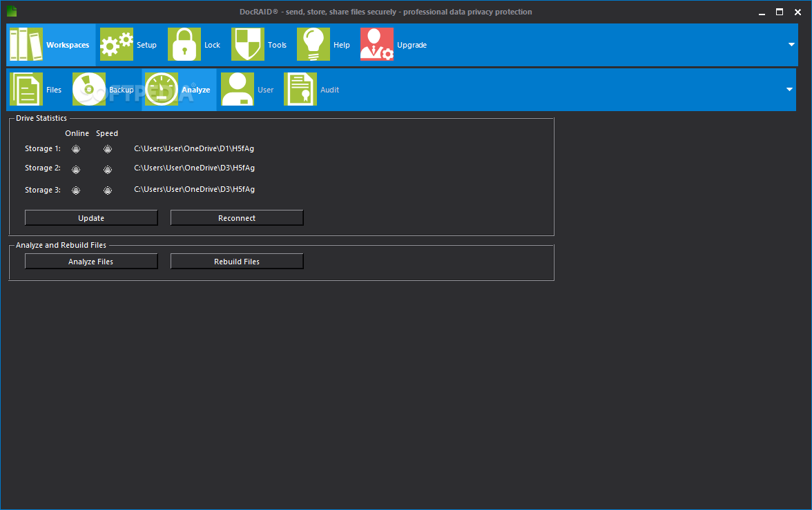Switch to the Audit tab label
The width and height of the screenshot is (812, 510).
330,90
